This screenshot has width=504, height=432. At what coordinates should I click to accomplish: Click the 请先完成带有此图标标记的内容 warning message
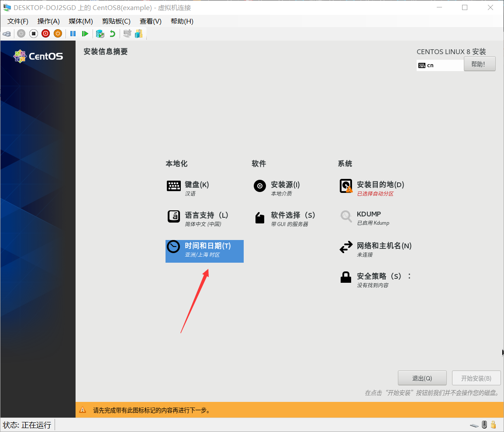click(152, 410)
